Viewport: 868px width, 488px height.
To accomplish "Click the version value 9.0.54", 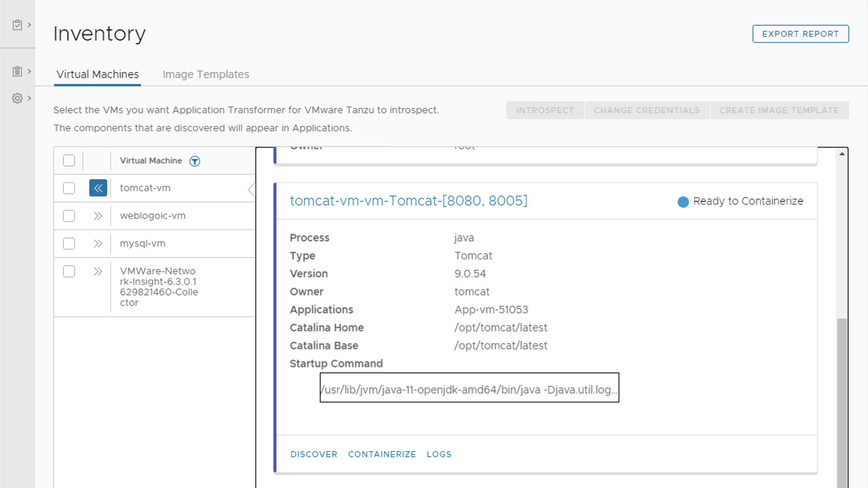I will click(470, 274).
